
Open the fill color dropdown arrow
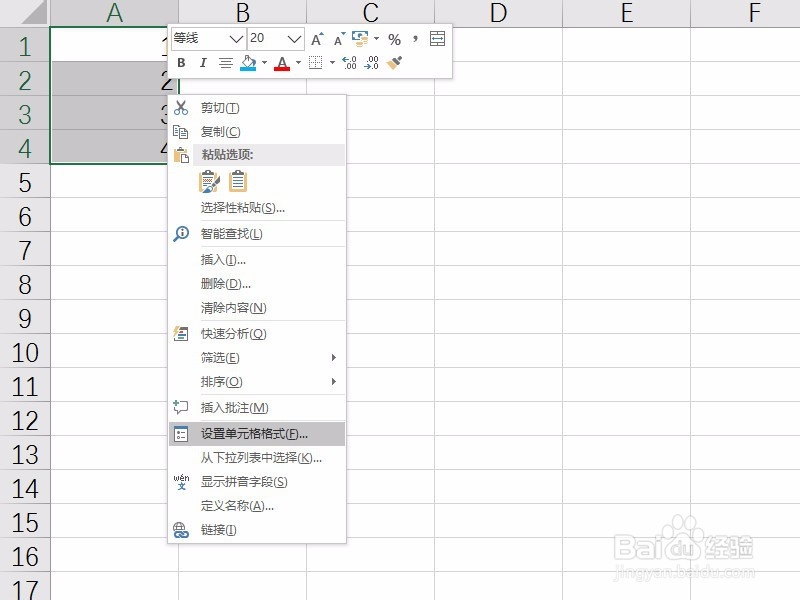pos(264,63)
